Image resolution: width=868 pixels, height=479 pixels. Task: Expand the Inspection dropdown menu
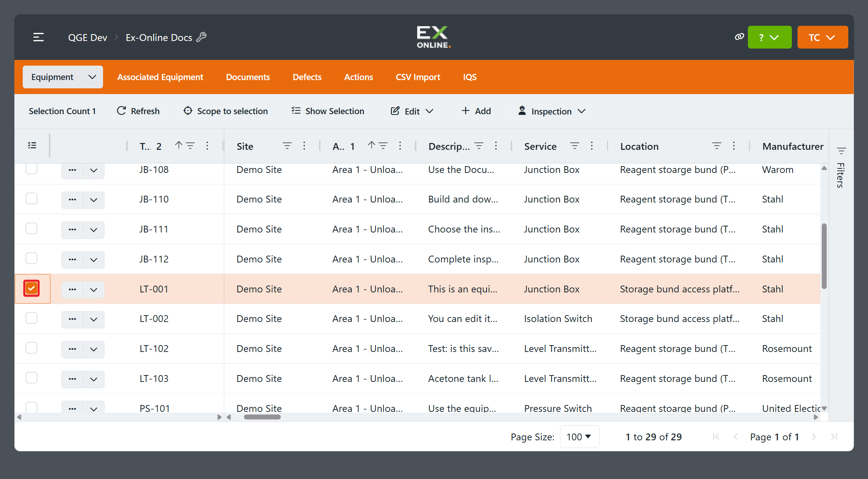click(x=552, y=111)
